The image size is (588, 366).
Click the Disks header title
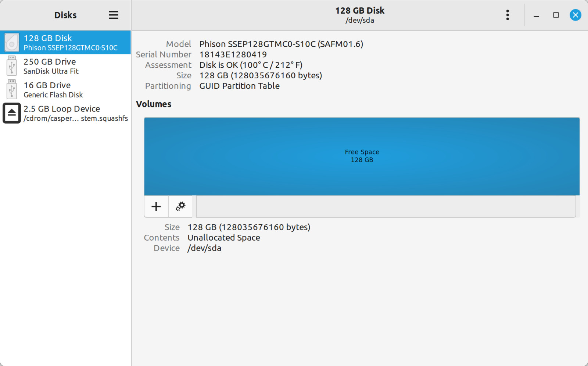coord(65,15)
